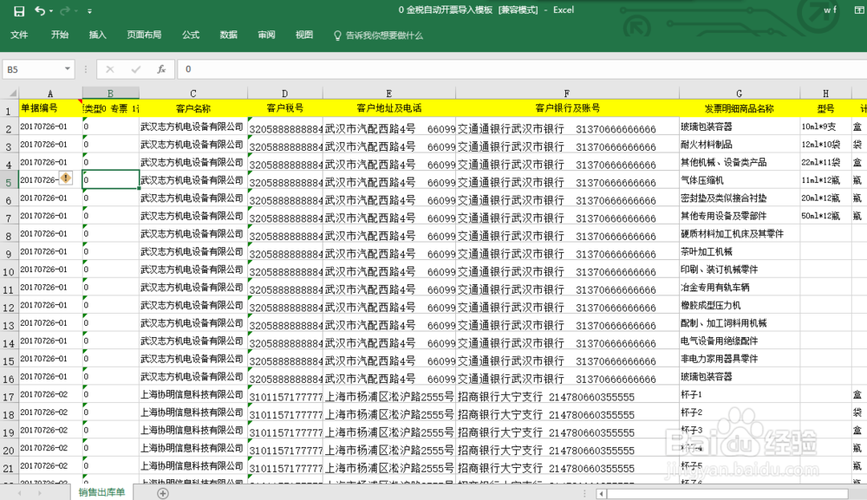This screenshot has height=500, width=867.
Task: Click header cell 客户银行及账号
Action: coord(567,108)
